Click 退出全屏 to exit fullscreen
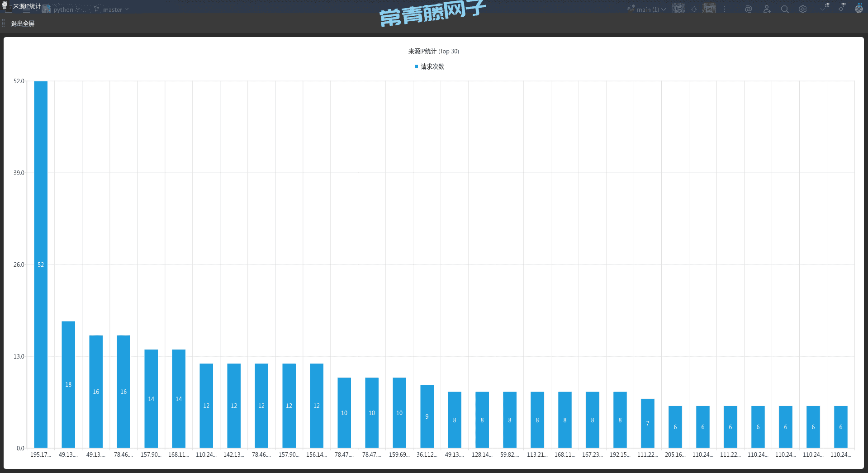 coord(23,24)
